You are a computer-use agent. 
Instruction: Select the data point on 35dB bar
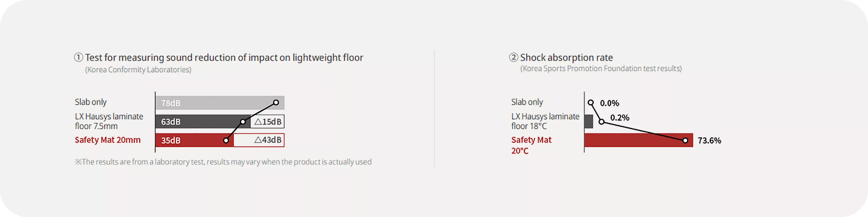click(226, 140)
